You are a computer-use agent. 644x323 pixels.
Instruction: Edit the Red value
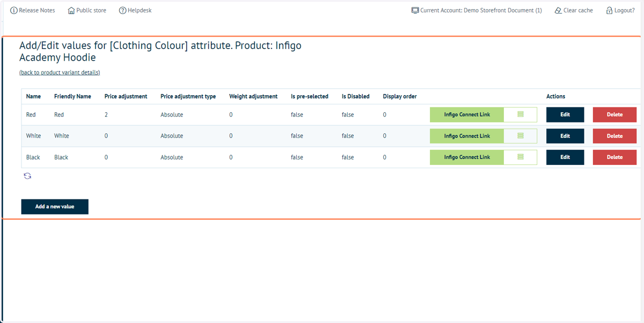(565, 114)
